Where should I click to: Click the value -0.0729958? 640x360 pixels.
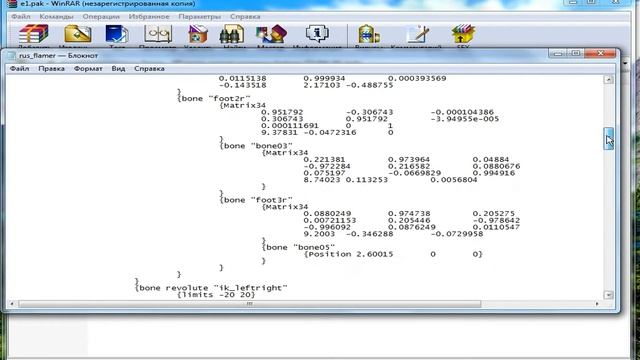click(457, 234)
